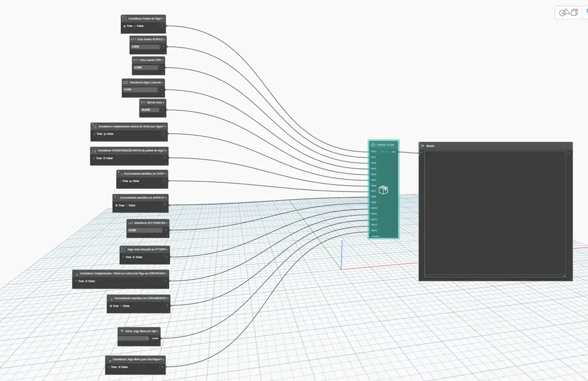The height and width of the screenshot is (381, 588).
Task: Click the number icon on Ciclo Fundo ATIPICO node
Action: 133,39
